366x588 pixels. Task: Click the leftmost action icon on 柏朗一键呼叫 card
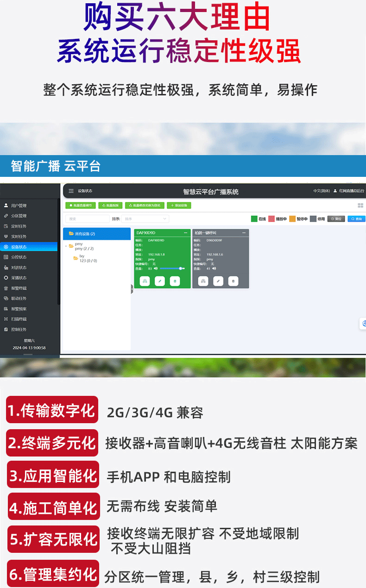click(203, 281)
